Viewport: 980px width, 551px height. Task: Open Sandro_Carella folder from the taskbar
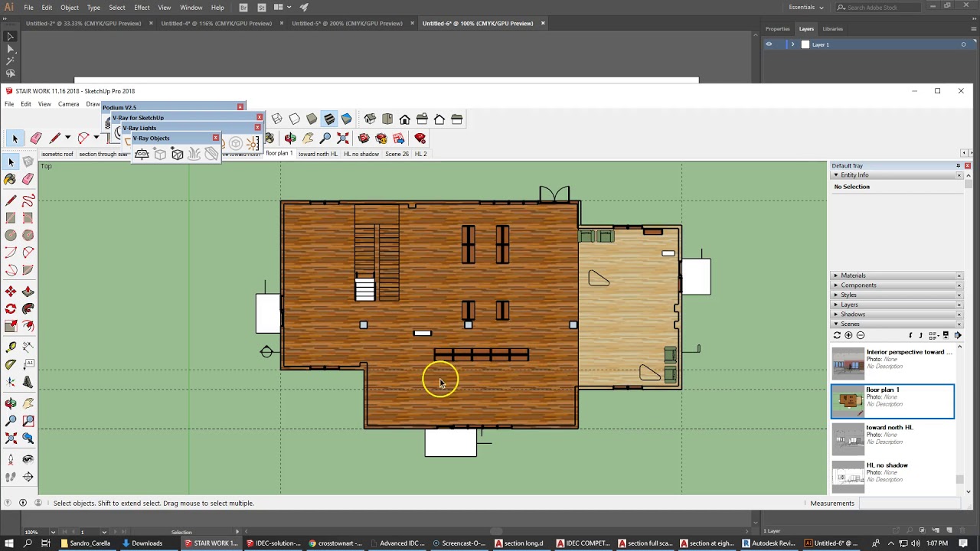[86, 543]
